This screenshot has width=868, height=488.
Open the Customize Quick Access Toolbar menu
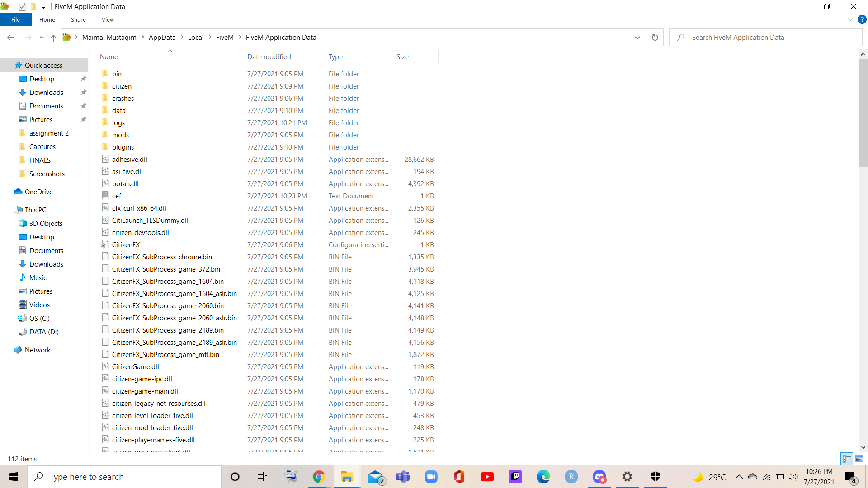pyautogui.click(x=43, y=7)
